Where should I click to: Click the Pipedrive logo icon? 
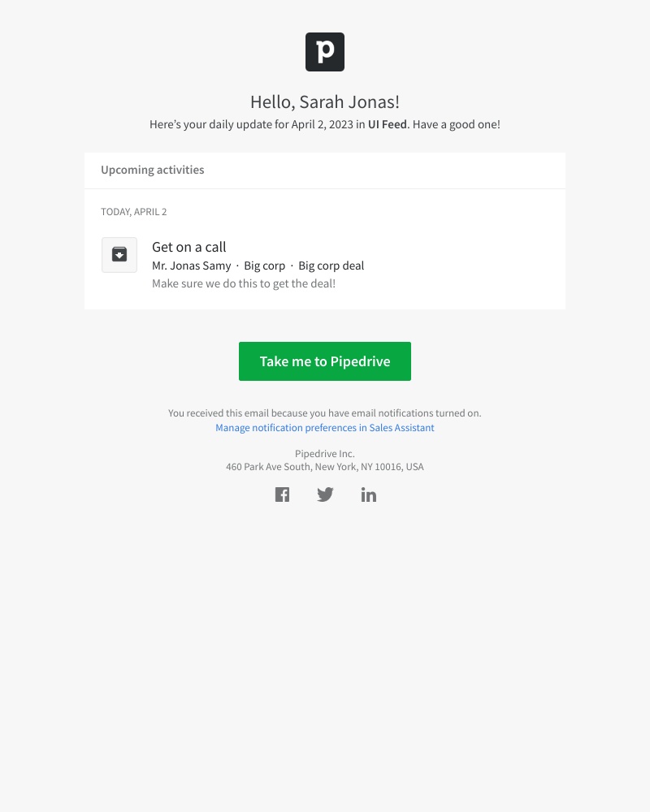(x=325, y=52)
